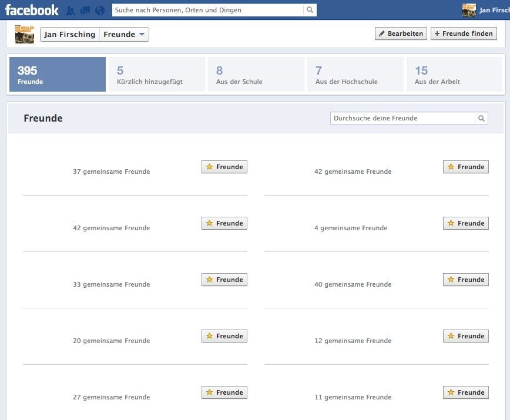Click the '12 gemeinsame Freunde' link
510x420 pixels.
[353, 341]
